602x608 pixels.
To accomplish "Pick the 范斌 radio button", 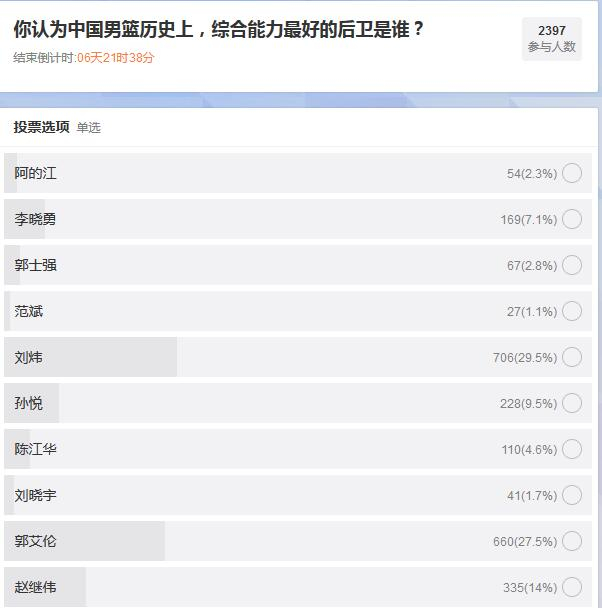I will click(572, 311).
